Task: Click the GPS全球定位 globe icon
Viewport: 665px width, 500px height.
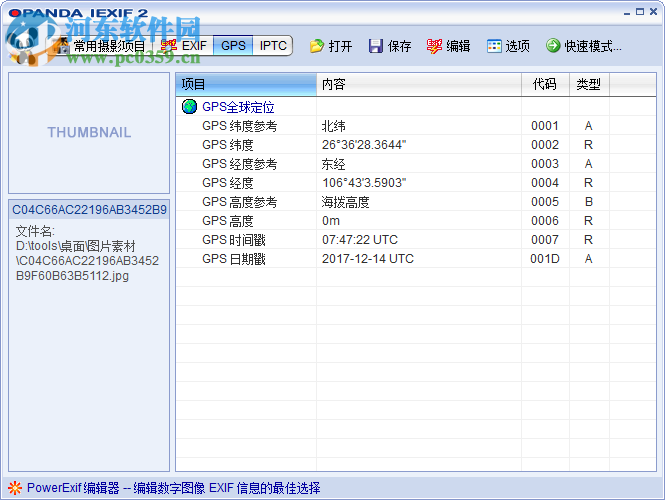Action: (189, 106)
